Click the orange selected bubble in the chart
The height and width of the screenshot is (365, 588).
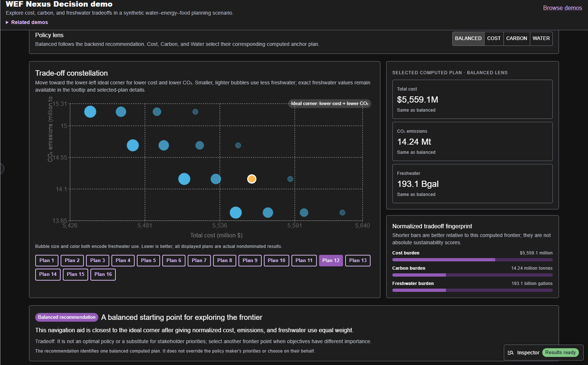click(x=251, y=179)
